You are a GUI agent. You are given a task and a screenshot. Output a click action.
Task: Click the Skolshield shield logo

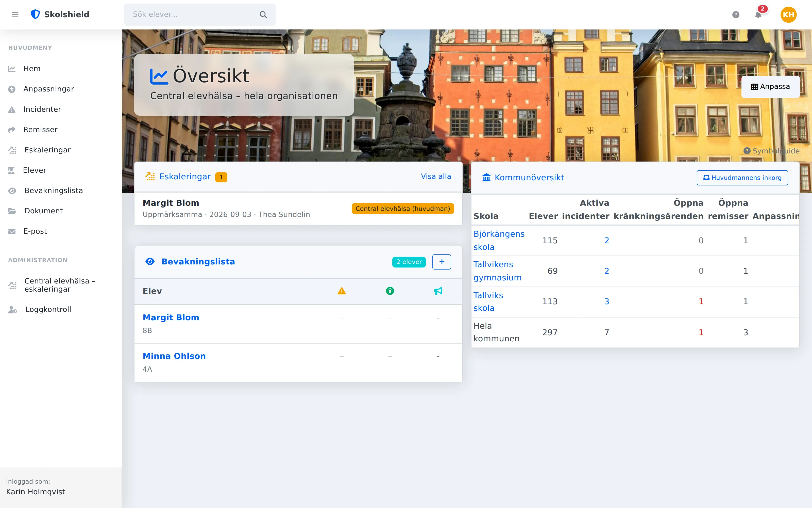point(35,14)
